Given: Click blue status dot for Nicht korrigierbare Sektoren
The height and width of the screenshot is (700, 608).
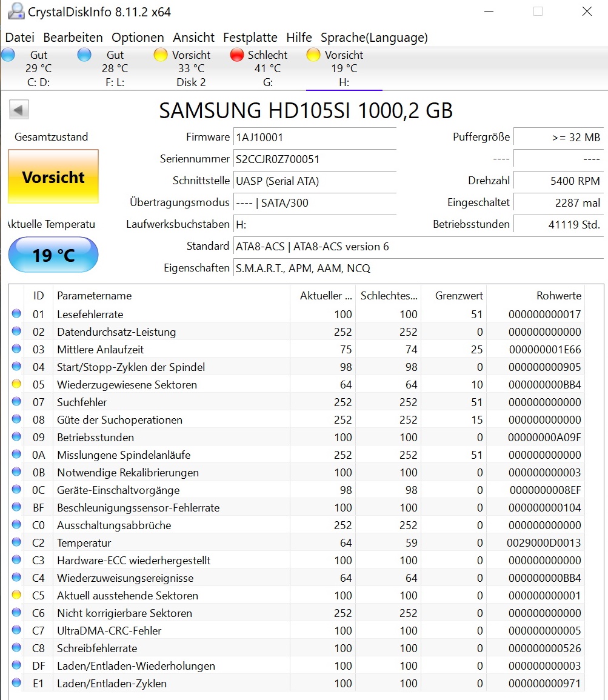Looking at the screenshot, I should coord(16,613).
